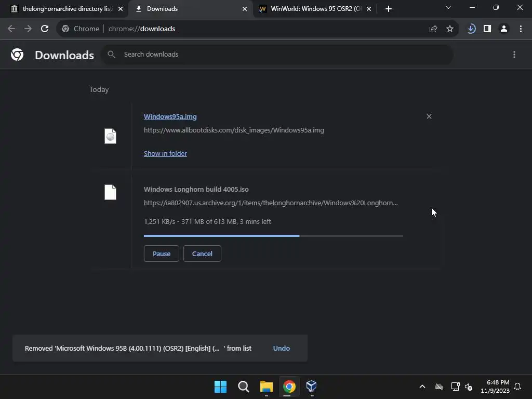
Task: Click the Today date heading
Action: pos(99,89)
